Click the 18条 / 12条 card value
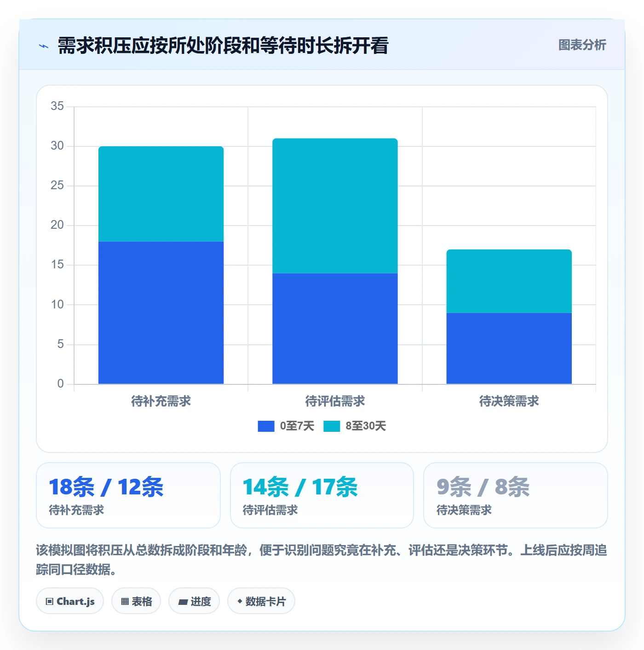 coord(106,487)
